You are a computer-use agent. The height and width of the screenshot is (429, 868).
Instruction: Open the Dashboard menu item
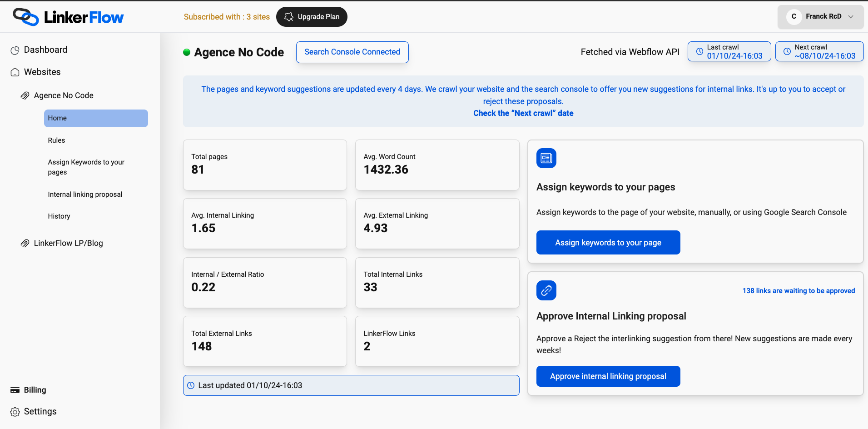[45, 50]
